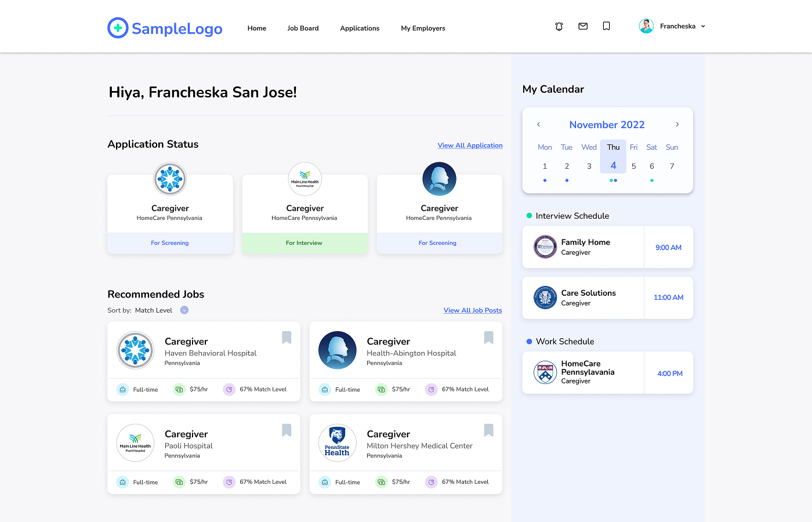Bookmark the Paoli Hospital job
The width and height of the screenshot is (812, 522).
[287, 430]
